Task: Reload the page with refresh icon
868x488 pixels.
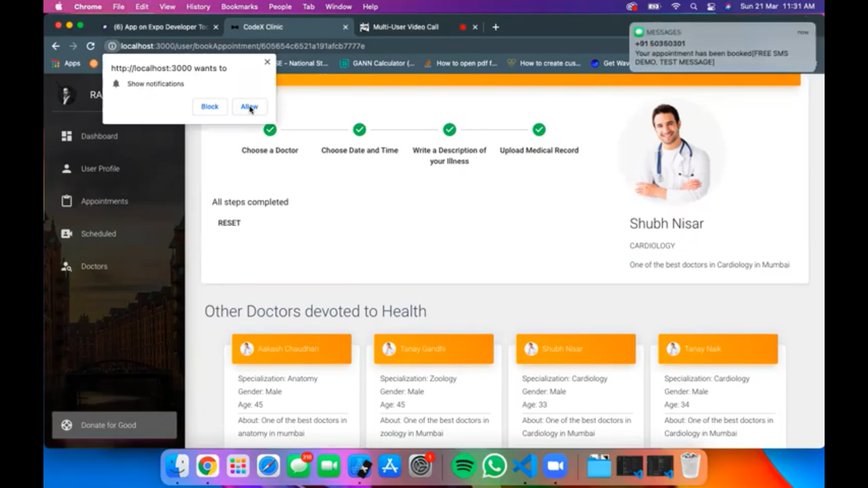Action: (x=90, y=46)
